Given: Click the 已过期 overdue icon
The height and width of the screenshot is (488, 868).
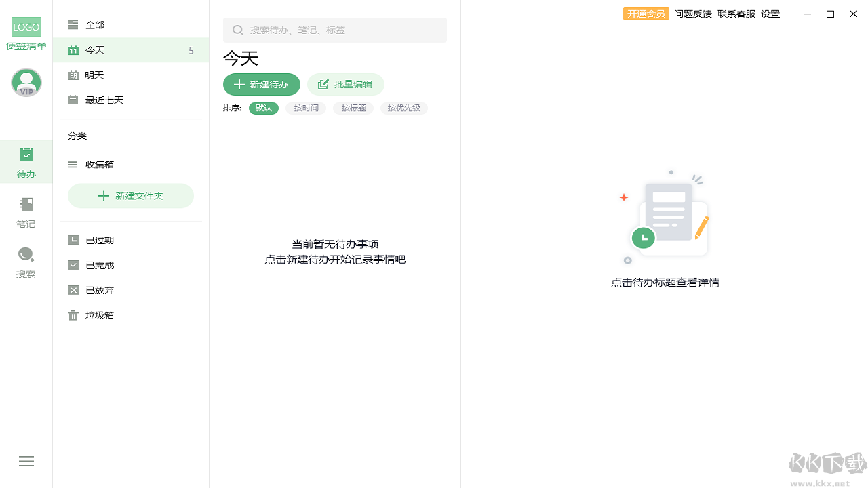Looking at the screenshot, I should pos(73,239).
